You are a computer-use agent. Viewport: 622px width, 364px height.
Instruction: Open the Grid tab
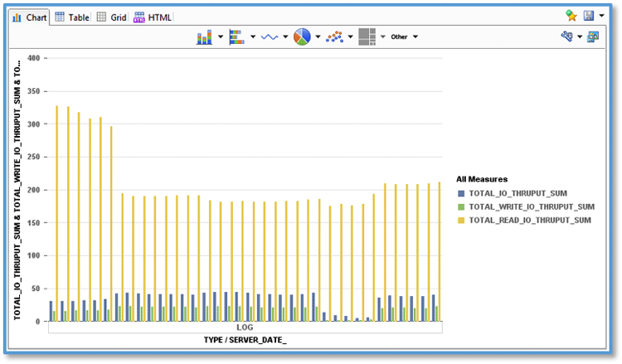[111, 17]
